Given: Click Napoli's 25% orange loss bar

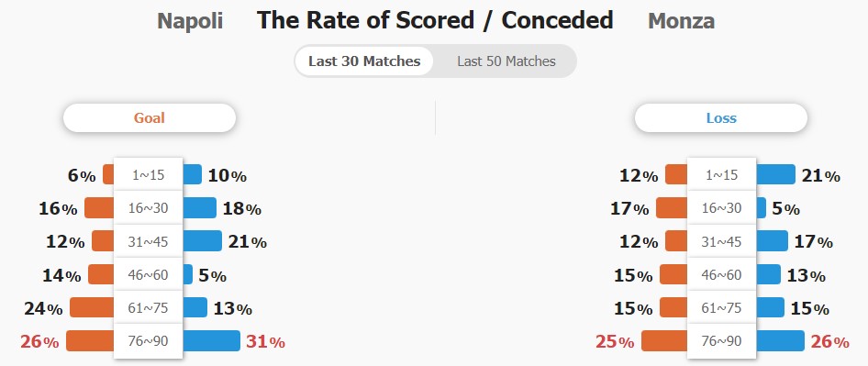Looking at the screenshot, I should [664, 341].
